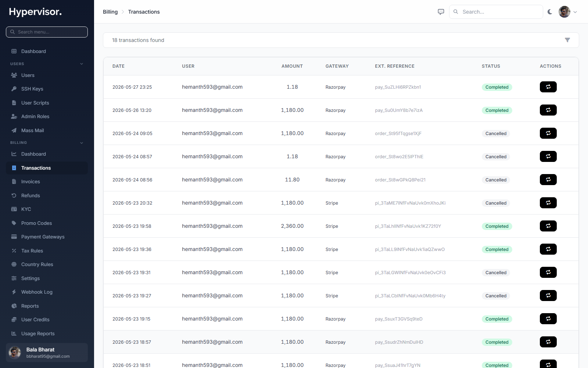Open Promo Codes page
Image resolution: width=588 pixels, height=368 pixels.
pyautogui.click(x=47, y=223)
